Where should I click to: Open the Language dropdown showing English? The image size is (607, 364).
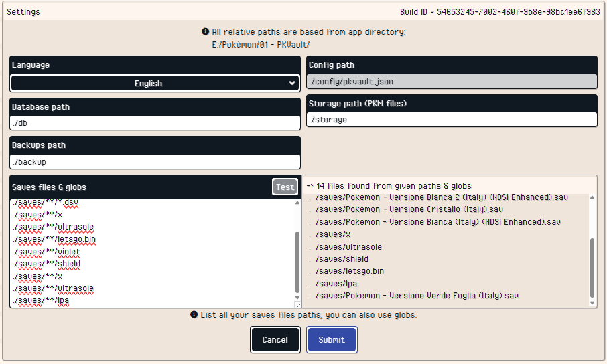(x=155, y=83)
